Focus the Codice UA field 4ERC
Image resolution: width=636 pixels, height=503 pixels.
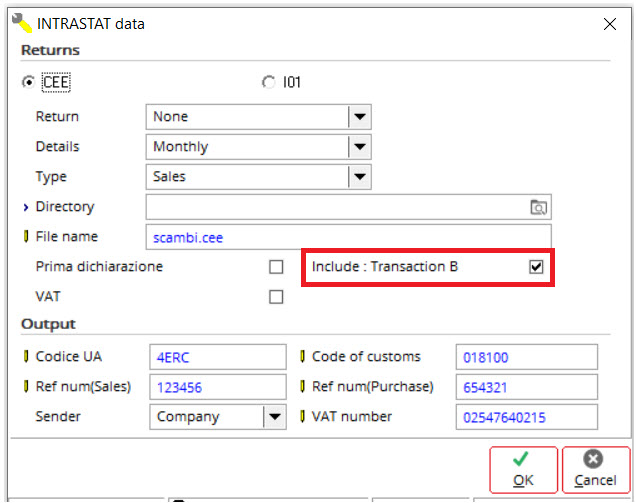pyautogui.click(x=218, y=357)
